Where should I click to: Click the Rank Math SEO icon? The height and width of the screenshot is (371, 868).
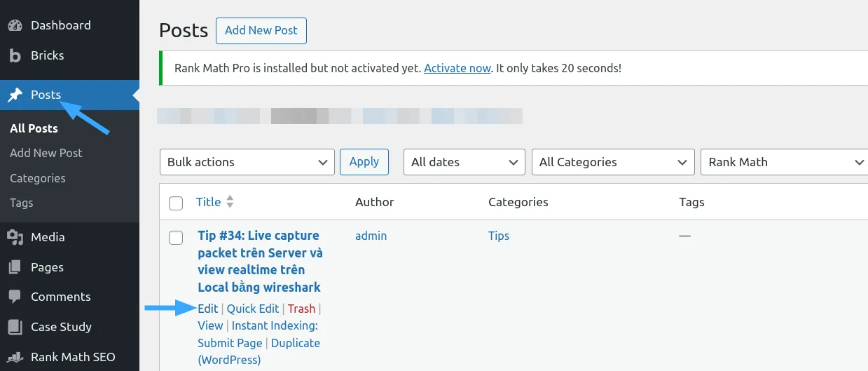click(15, 357)
